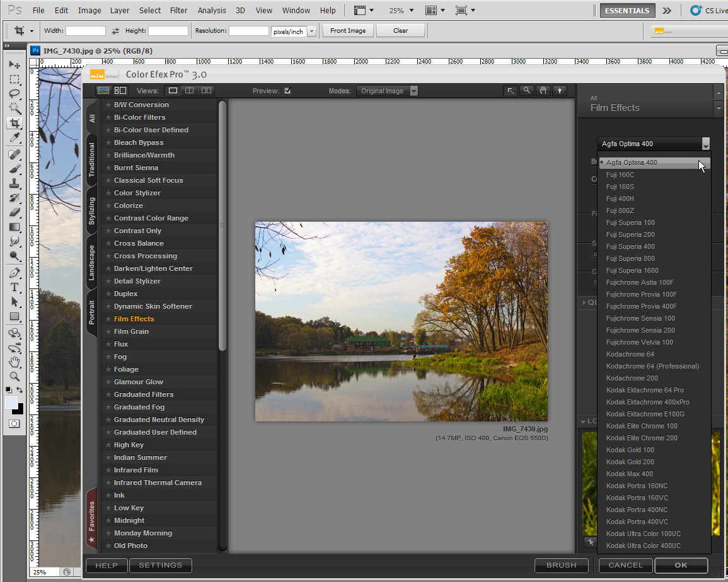Open the Agfa Optima 400 film dropdown
The image size is (728, 582).
click(x=653, y=144)
